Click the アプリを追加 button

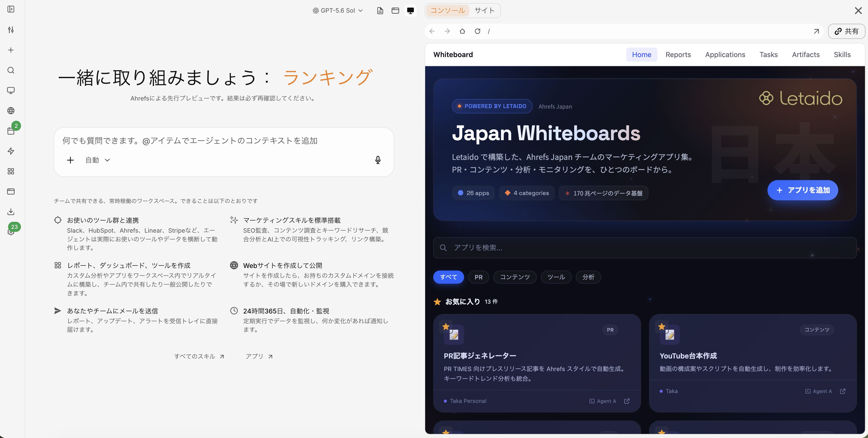803,190
